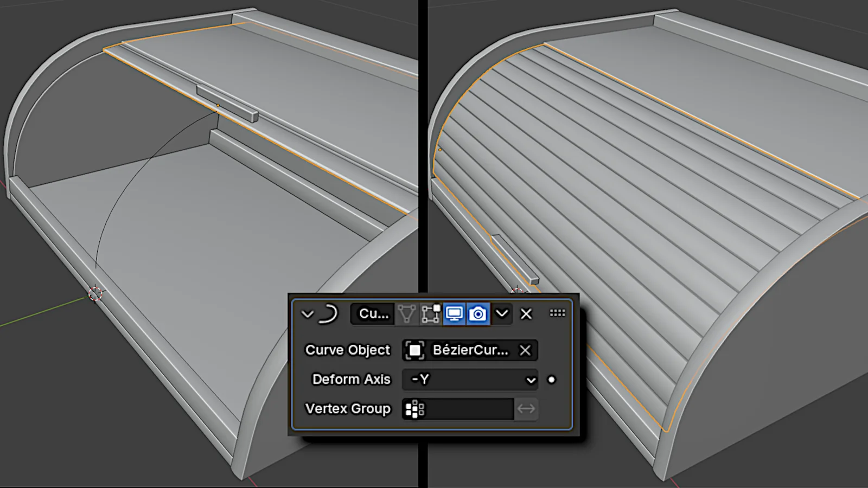Toggle modifier display in Edit Mode
868x488 pixels.
coord(431,314)
